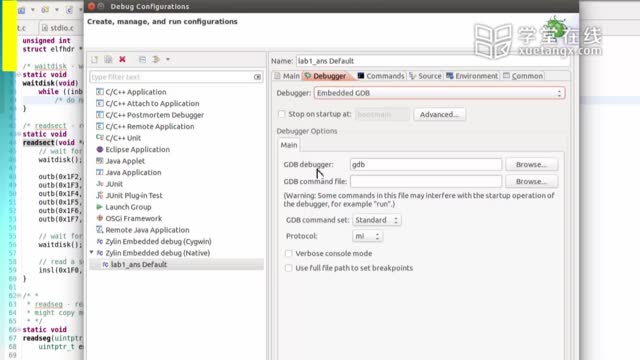Open the Debugger dropdown showing Embedded GDB

pyautogui.click(x=439, y=93)
